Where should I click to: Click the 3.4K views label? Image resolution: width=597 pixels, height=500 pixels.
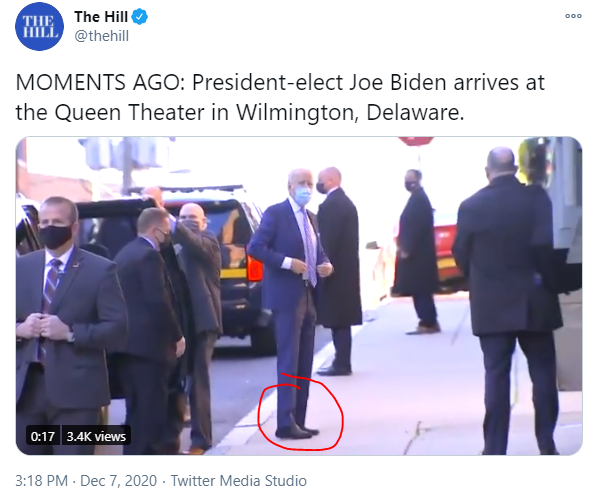(x=96, y=436)
